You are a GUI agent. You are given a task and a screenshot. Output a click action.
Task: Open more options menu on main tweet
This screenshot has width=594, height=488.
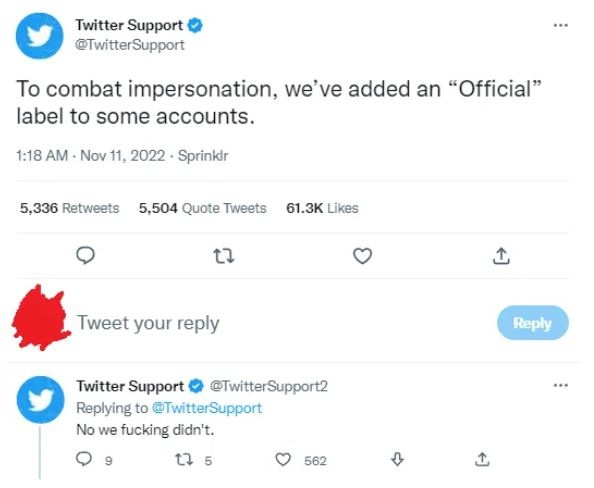click(561, 25)
